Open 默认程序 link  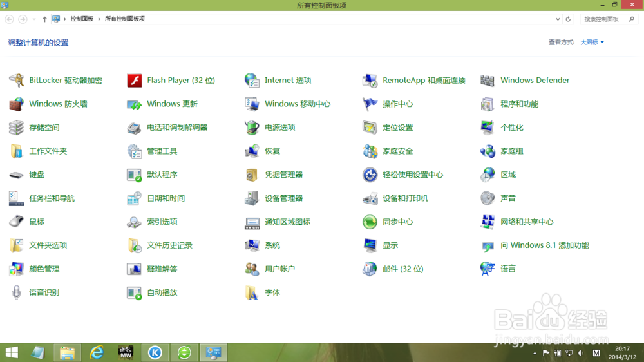(162, 175)
